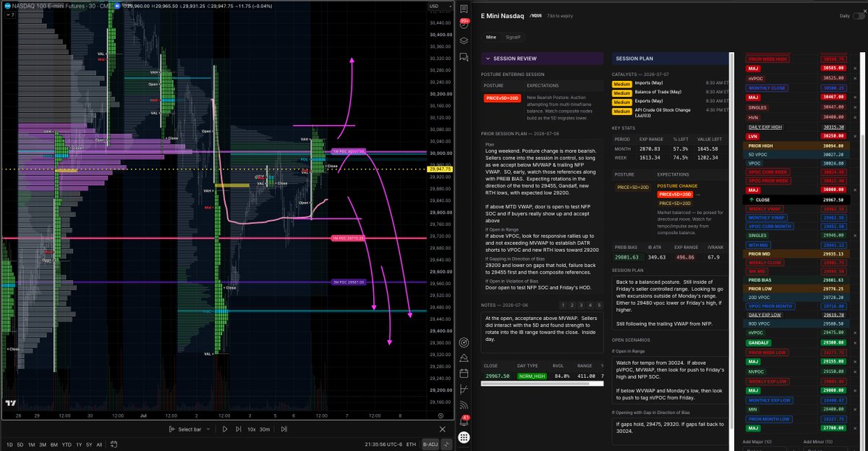Select notes page 3
Screen dimensions: 868x451
click(581, 305)
